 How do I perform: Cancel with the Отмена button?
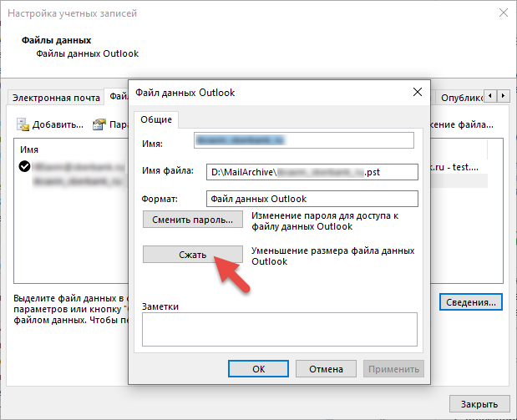tap(326, 368)
